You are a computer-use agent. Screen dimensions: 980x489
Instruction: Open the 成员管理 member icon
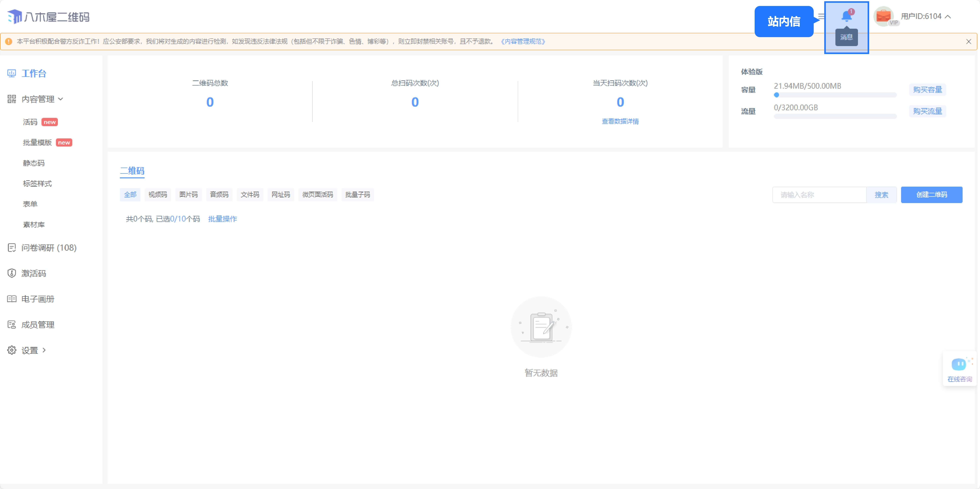12,325
